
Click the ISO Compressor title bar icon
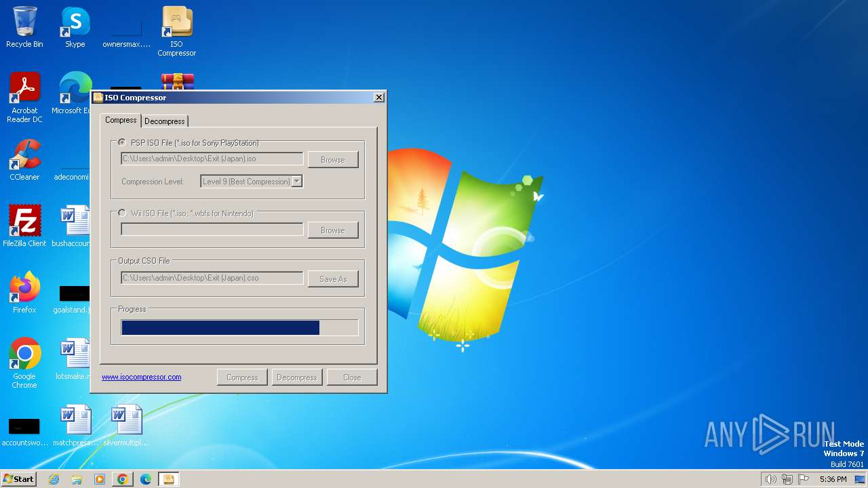(98, 98)
